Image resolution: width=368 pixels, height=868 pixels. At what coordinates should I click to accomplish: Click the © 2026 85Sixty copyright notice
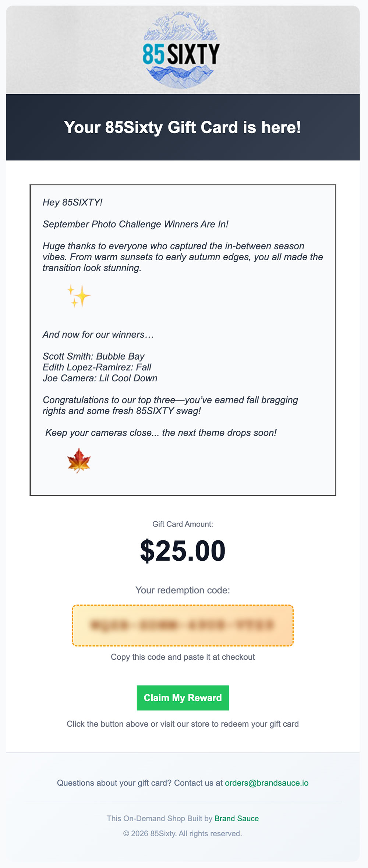(183, 833)
